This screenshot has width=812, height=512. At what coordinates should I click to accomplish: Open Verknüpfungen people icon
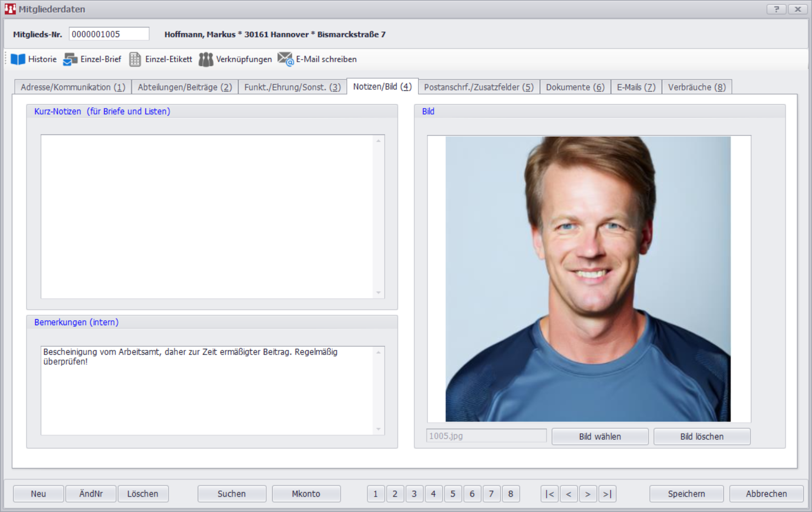(205, 60)
